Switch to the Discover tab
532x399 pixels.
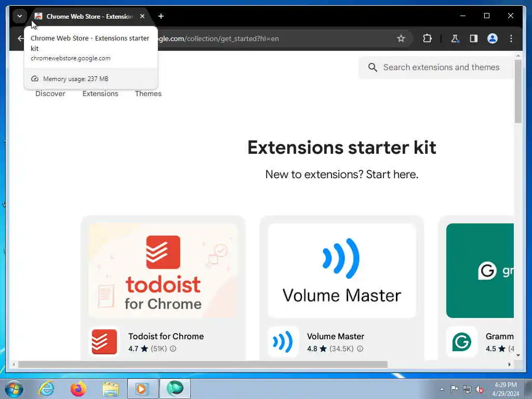50,94
